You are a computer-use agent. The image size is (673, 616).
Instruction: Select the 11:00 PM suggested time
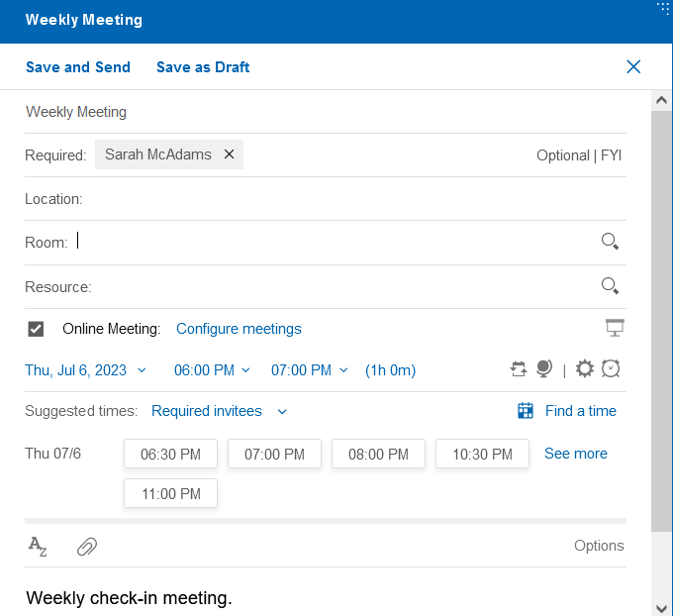pos(171,493)
